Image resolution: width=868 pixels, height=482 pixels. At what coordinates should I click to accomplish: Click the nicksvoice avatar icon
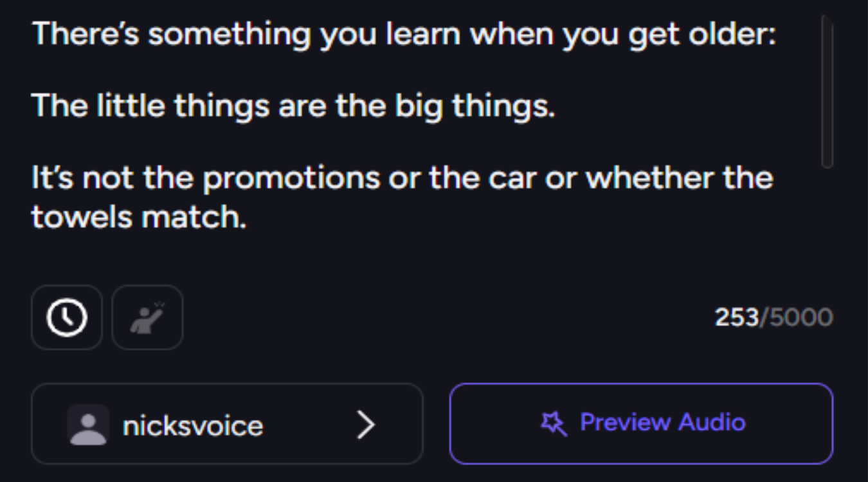pos(87,425)
